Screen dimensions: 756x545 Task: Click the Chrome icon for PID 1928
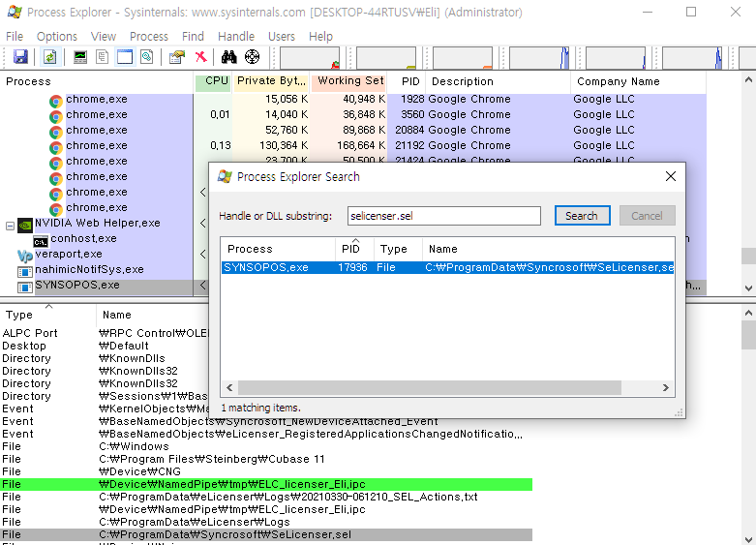(x=56, y=101)
